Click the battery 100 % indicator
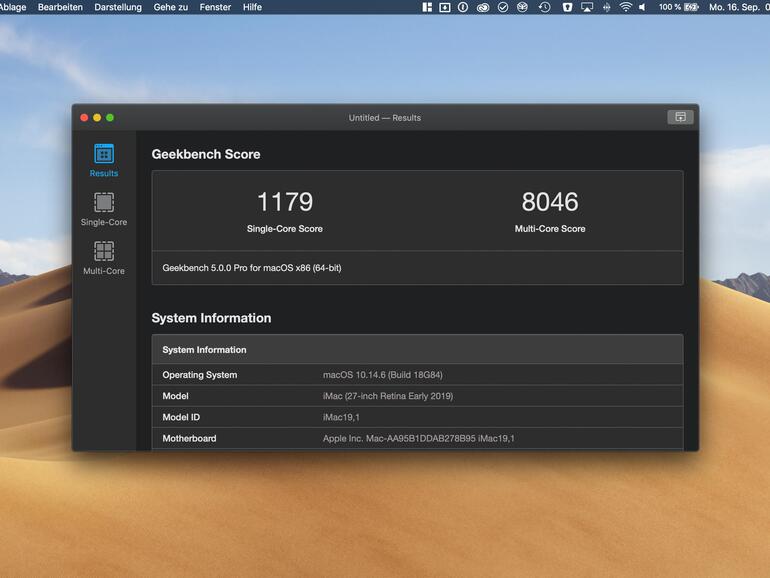The height and width of the screenshot is (578, 770). (678, 7)
